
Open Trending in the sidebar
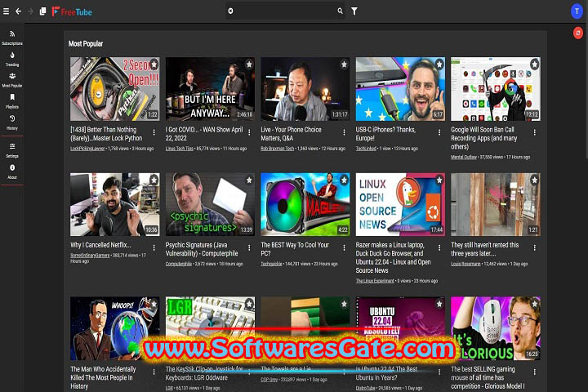pyautogui.click(x=12, y=60)
